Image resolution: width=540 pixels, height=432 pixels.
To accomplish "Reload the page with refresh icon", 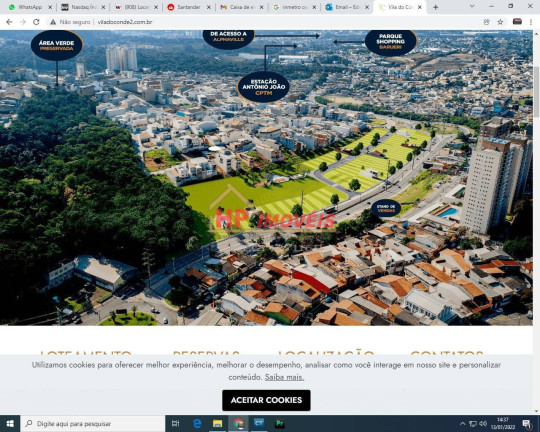I will click(x=36, y=22).
